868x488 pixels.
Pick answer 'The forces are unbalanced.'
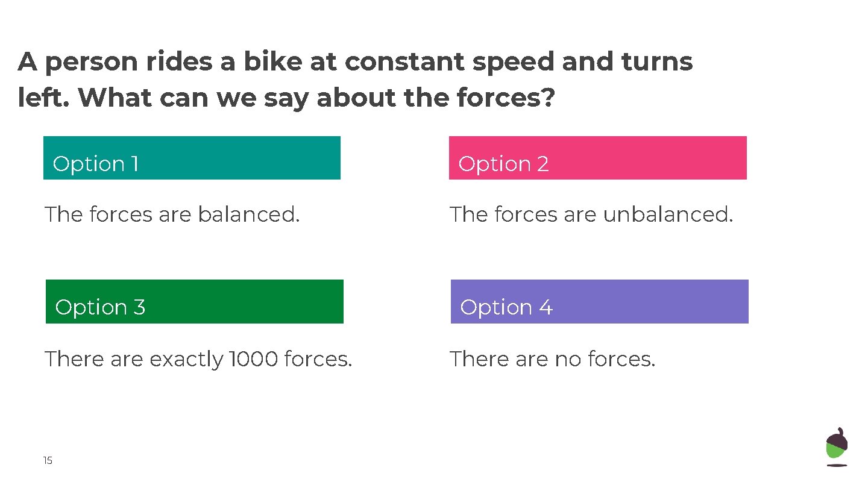591,214
